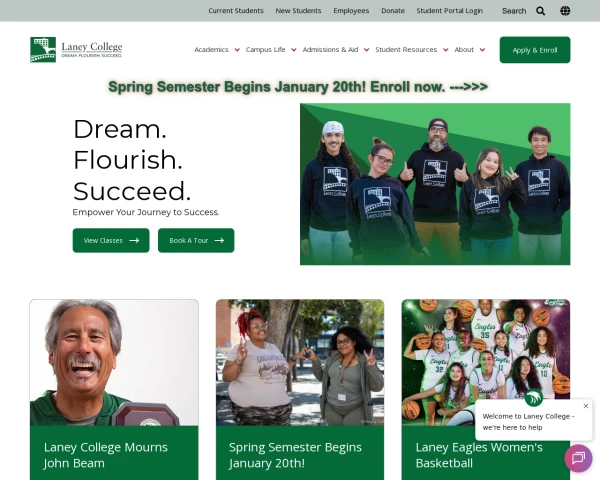Screen dimensions: 600x480
Task: Open the About dropdown chevron
Action: click(x=483, y=50)
